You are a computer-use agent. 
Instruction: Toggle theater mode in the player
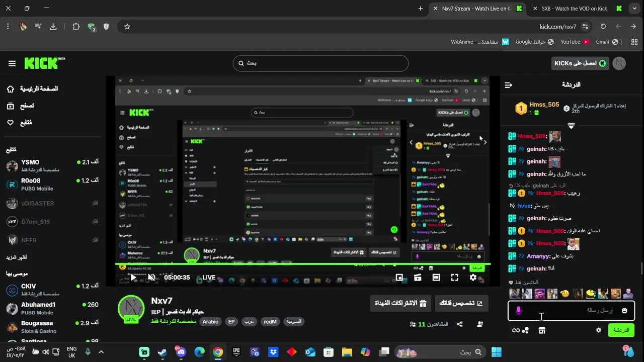pyautogui.click(x=436, y=278)
